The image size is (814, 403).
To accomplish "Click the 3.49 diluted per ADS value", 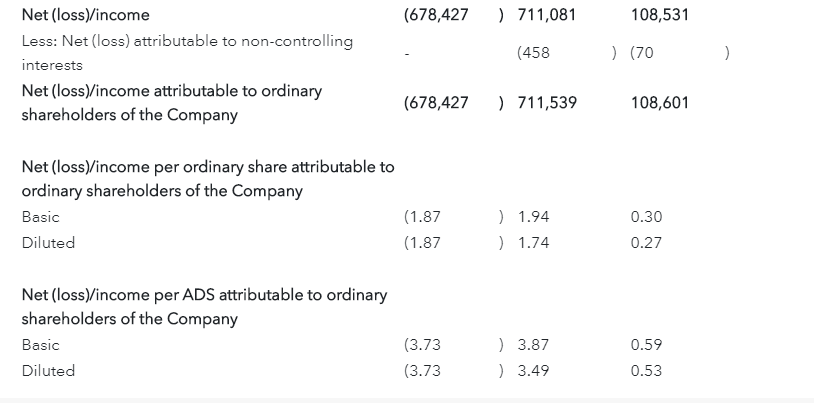I will pos(533,371).
